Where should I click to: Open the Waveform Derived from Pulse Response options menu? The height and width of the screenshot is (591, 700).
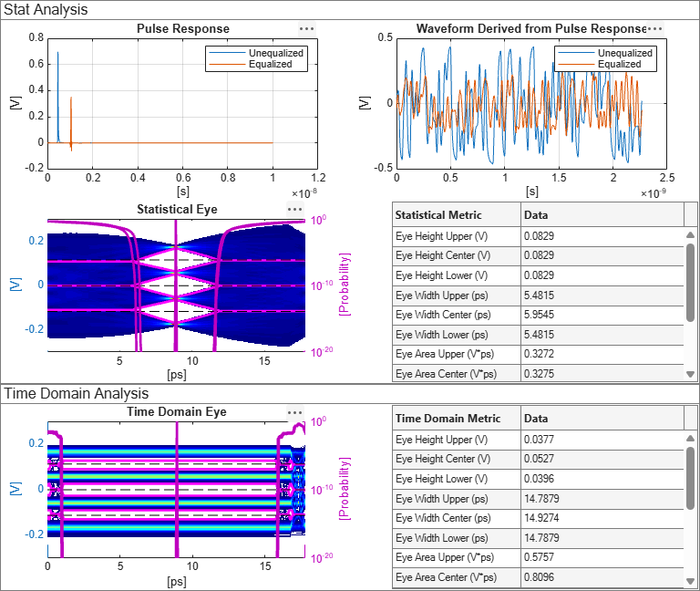coord(655,29)
